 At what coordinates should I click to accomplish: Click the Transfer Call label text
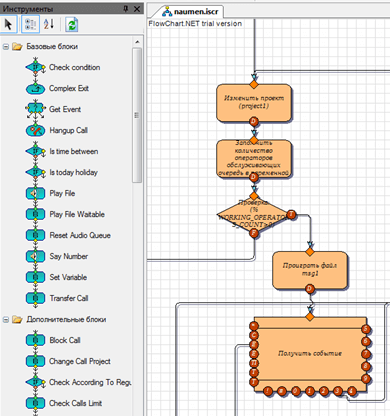(x=69, y=298)
